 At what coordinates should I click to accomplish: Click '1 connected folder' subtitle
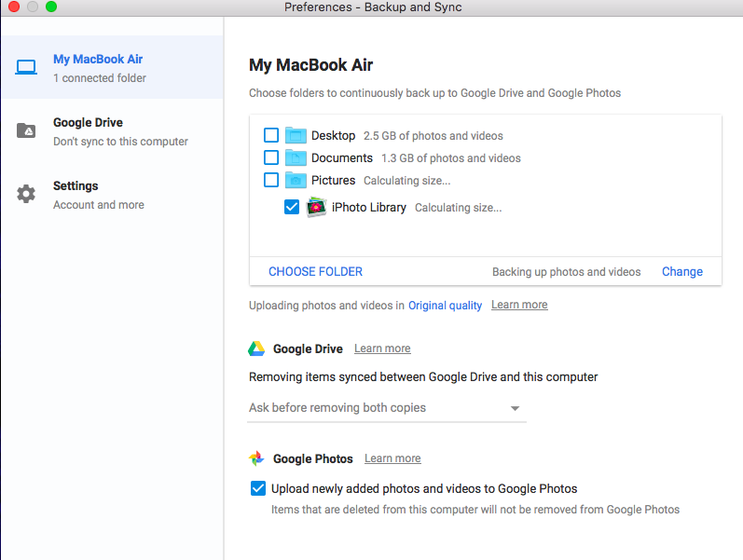[x=100, y=78]
